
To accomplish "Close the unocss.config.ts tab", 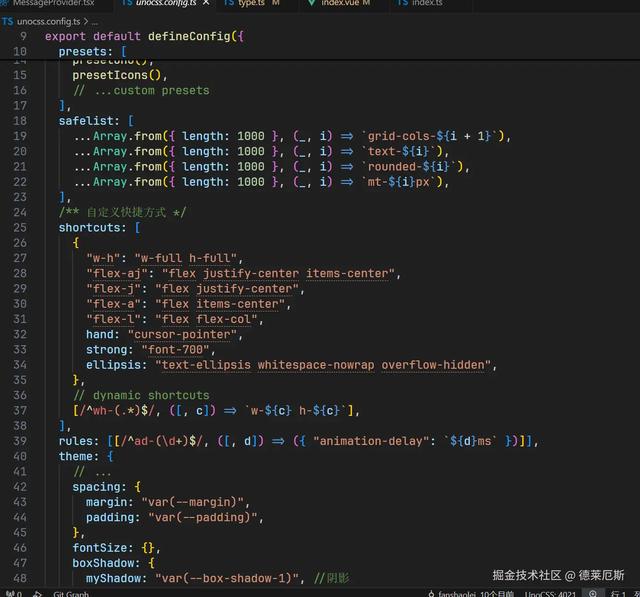I will (206, 3).
